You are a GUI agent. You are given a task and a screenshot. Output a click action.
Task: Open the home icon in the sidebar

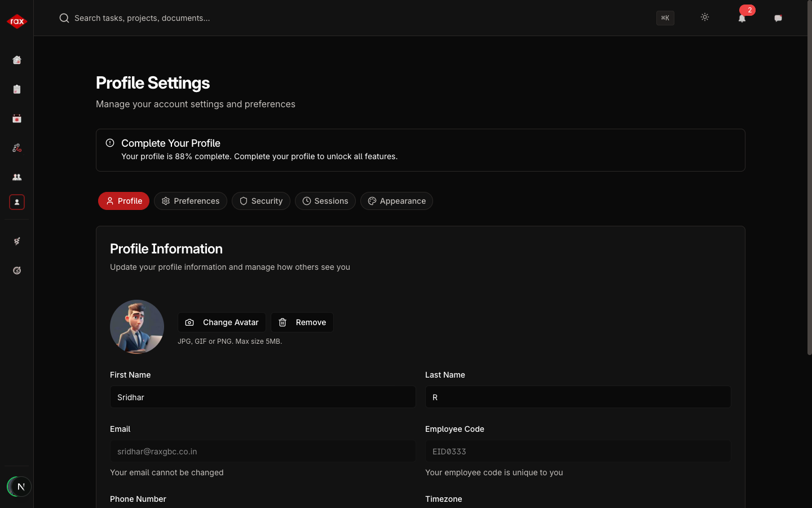point(17,60)
